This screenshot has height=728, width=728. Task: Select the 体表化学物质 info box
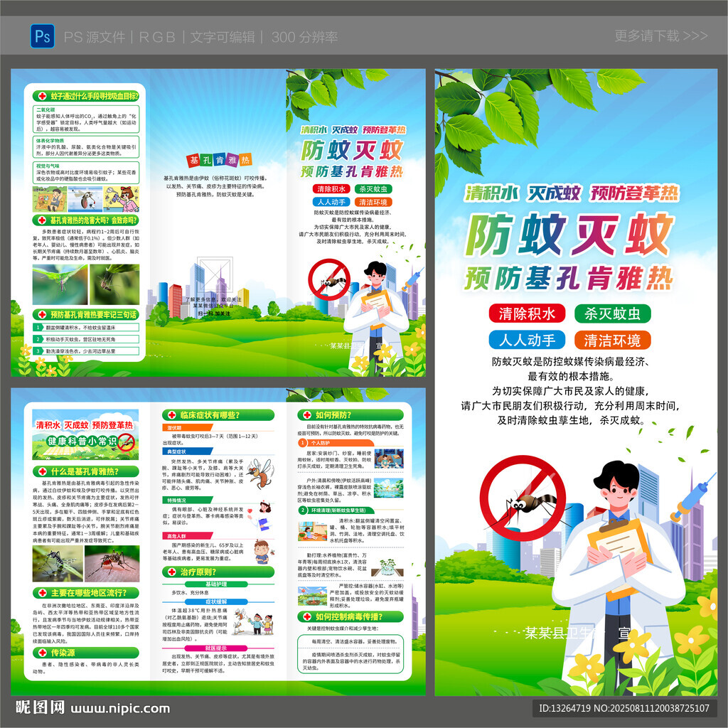point(86,147)
